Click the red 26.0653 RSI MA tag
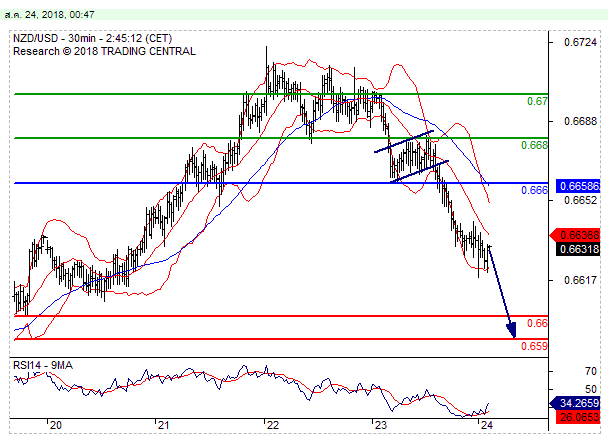Screen dimensions: 608x443 [578, 417]
